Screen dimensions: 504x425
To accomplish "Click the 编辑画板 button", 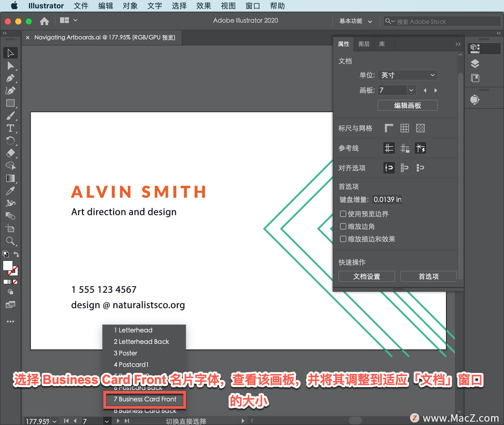I will (x=407, y=105).
